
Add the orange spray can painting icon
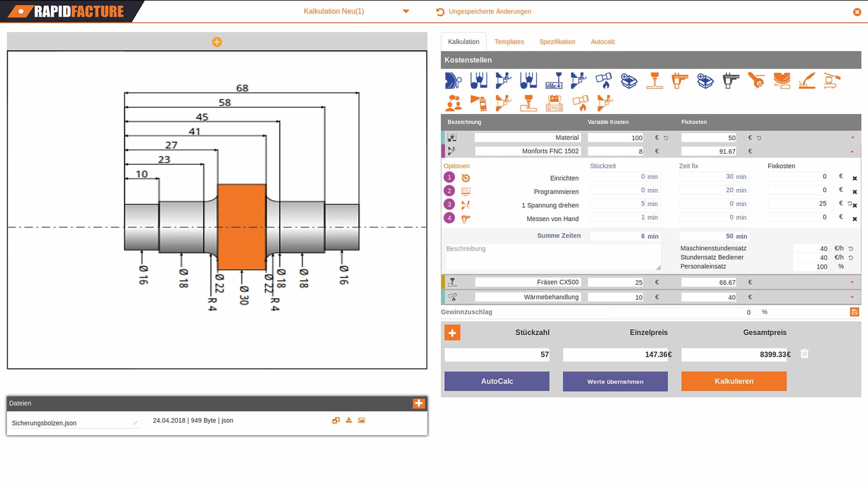pos(478,103)
